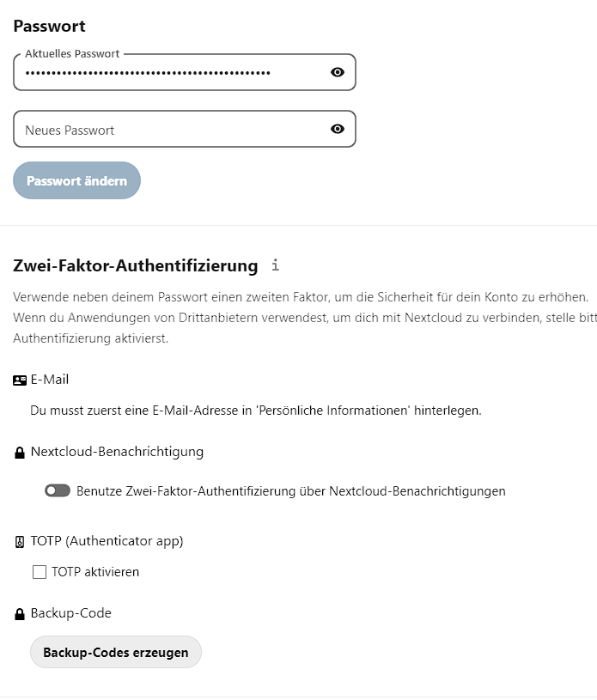This screenshot has height=700, width=597.
Task: Click the E-Mail provider label
Action: 50,380
